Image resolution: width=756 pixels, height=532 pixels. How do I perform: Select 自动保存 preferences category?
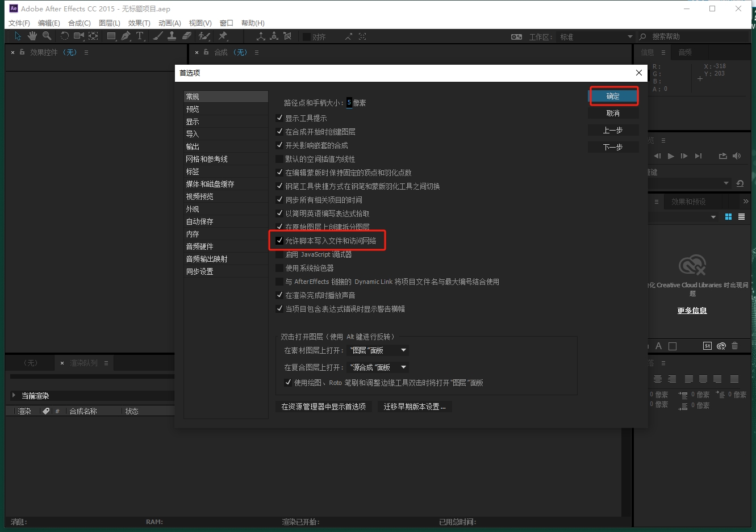tap(226, 221)
